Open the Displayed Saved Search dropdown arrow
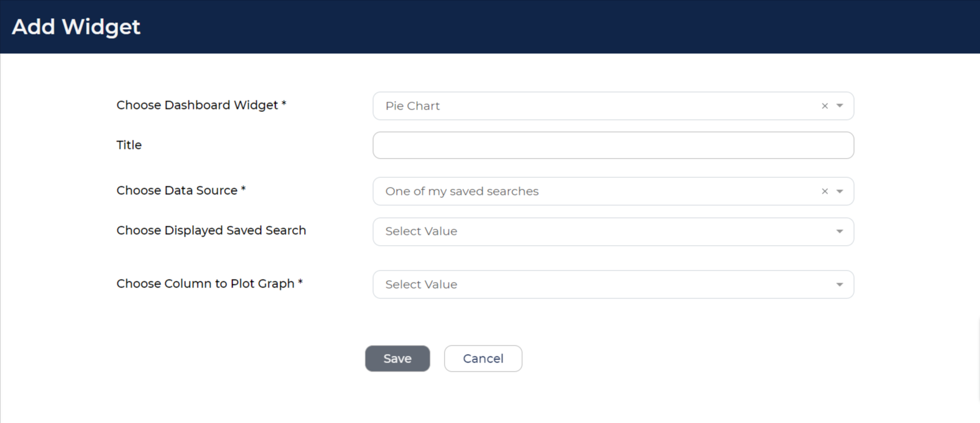The width and height of the screenshot is (980, 423). pos(839,232)
